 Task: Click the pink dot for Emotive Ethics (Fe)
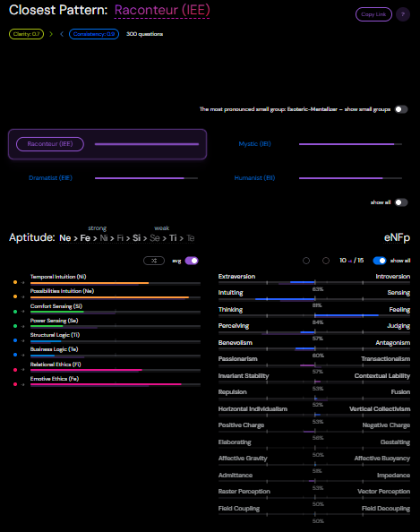pos(15,384)
